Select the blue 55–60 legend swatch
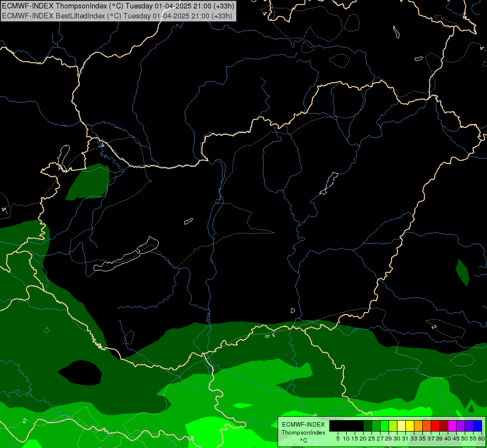Image resolution: width=487 pixels, height=448 pixels. click(x=478, y=426)
